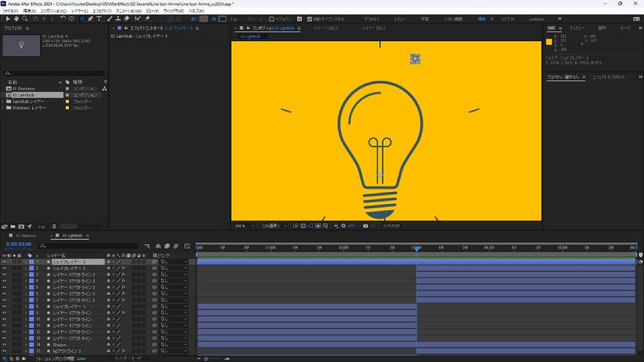Select the Pen tool
The height and width of the screenshot is (362, 644).
pyautogui.click(x=91, y=19)
